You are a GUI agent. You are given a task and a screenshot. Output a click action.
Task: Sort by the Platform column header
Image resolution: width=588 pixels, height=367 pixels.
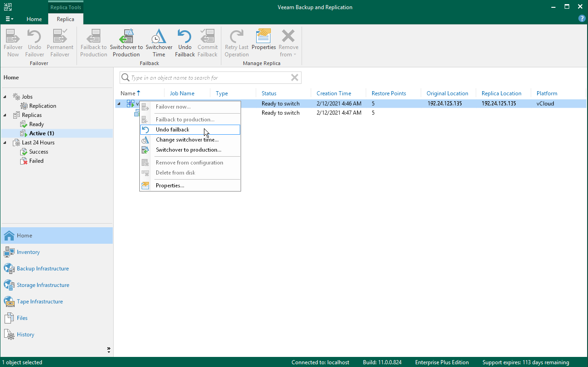click(547, 93)
